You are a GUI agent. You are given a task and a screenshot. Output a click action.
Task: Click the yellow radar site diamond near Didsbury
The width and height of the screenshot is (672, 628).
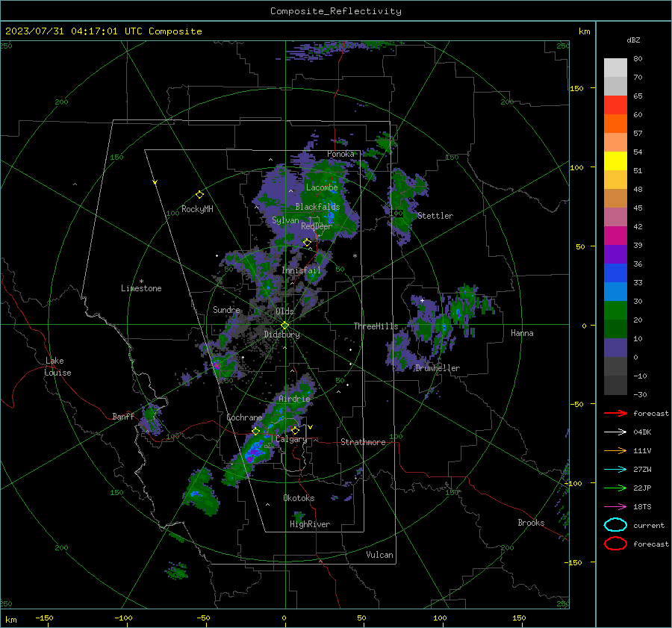285,325
